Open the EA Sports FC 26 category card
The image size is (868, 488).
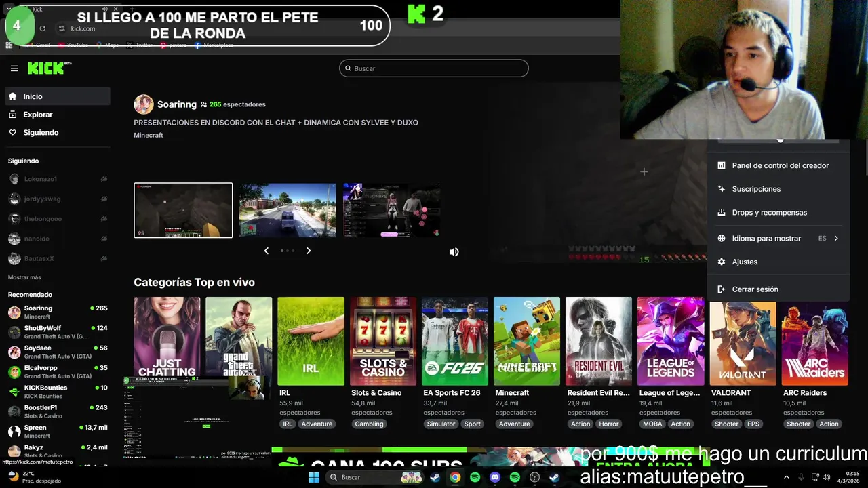(455, 341)
